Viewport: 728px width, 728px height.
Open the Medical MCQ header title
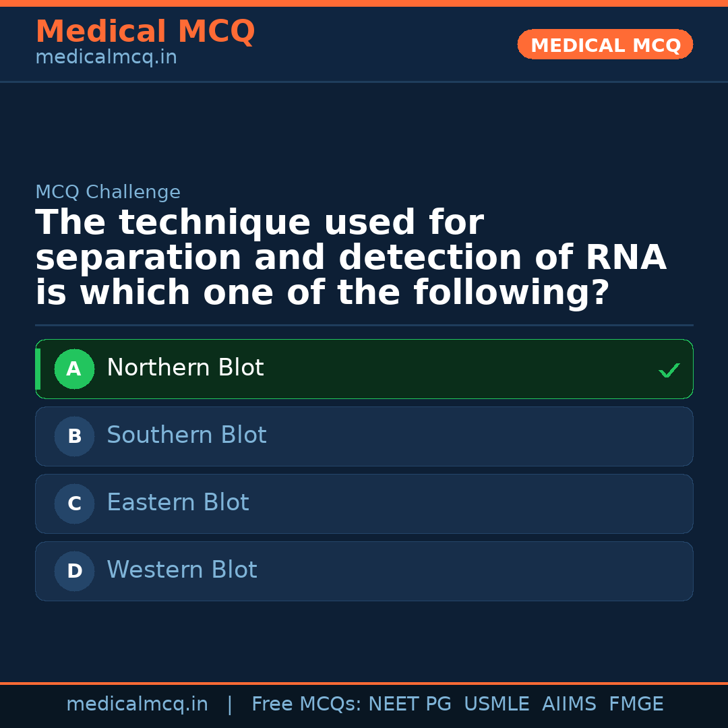145,32
